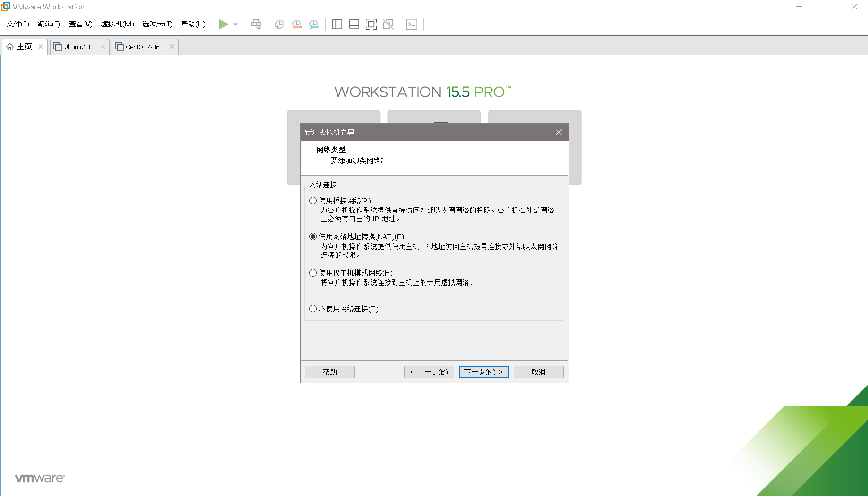Click the revert to snapshot icon
This screenshot has height=496, width=868.
pos(296,25)
